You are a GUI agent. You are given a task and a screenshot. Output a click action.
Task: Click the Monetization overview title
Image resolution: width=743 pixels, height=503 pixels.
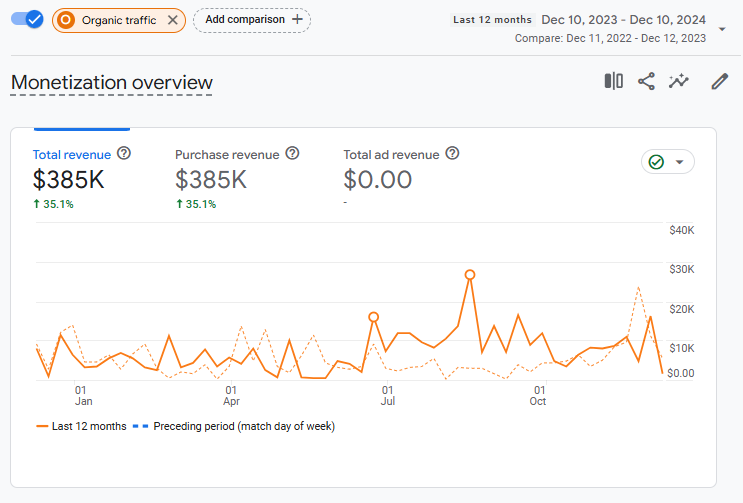click(111, 82)
